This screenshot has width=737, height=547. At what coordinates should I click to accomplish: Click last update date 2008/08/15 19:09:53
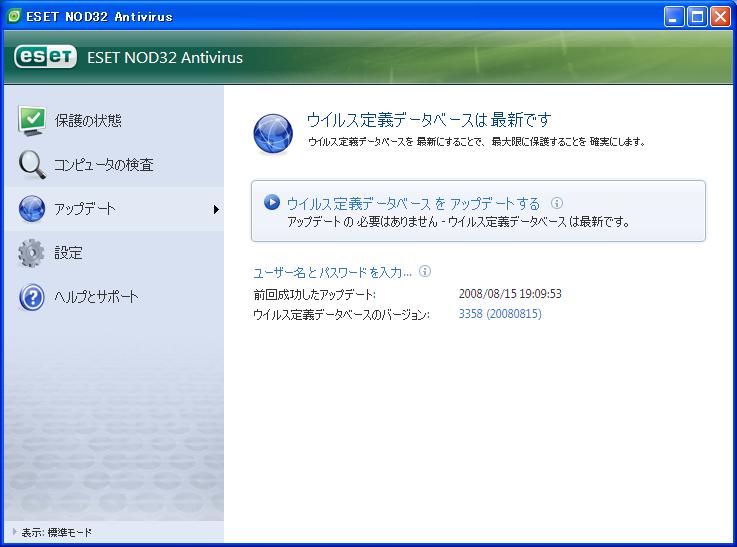[x=510, y=294]
